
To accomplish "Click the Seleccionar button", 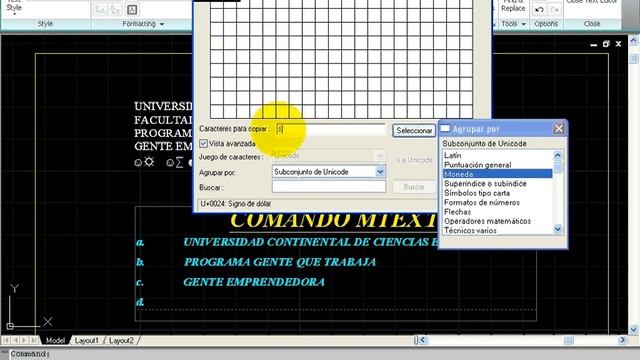I will point(414,131).
